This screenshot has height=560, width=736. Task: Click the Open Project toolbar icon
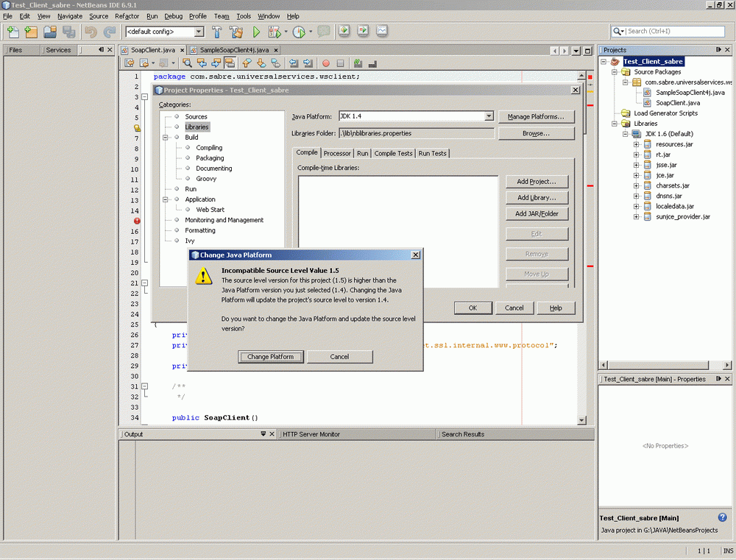click(x=50, y=32)
